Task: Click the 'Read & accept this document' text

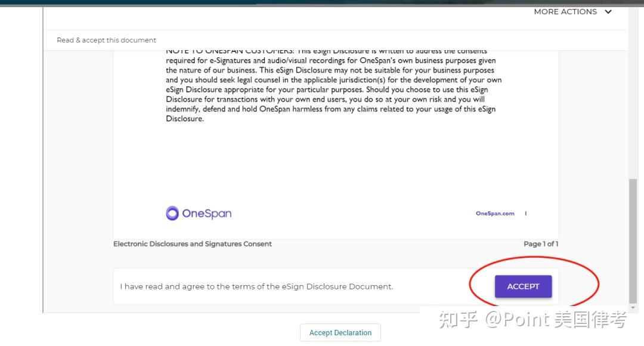Action: pyautogui.click(x=106, y=41)
